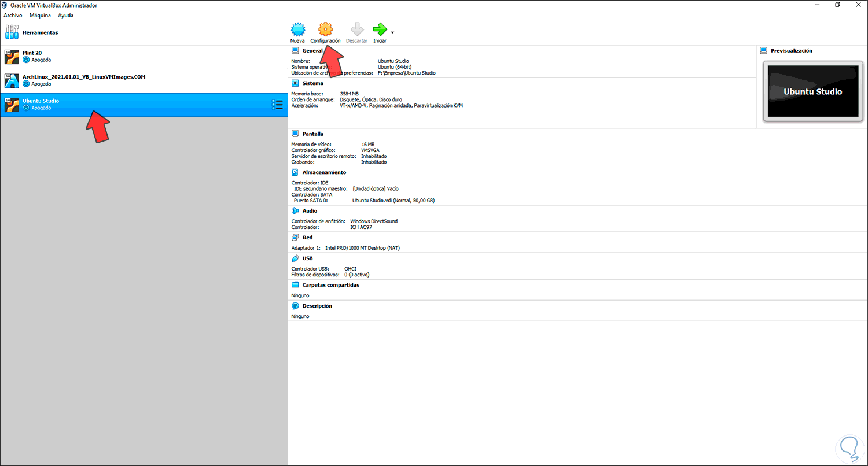This screenshot has height=466, width=868.
Task: Click the Ubuntu Studio.vdi disk entry
Action: 393,201
